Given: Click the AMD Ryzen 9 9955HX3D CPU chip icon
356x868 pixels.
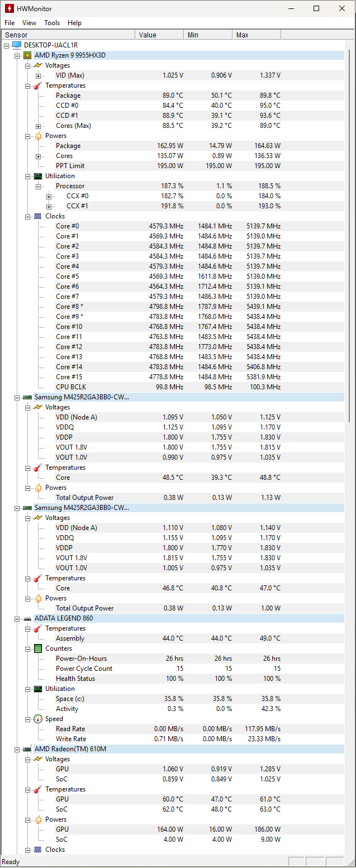Looking at the screenshot, I should 27,55.
